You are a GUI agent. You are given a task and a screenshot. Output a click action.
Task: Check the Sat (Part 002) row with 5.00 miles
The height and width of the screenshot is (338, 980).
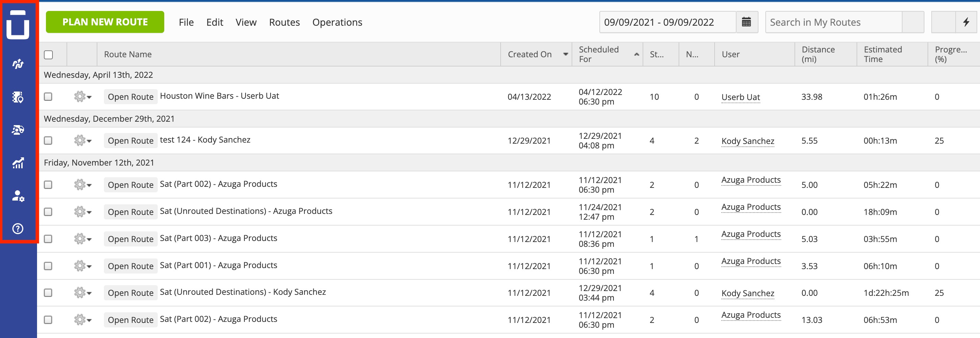48,185
